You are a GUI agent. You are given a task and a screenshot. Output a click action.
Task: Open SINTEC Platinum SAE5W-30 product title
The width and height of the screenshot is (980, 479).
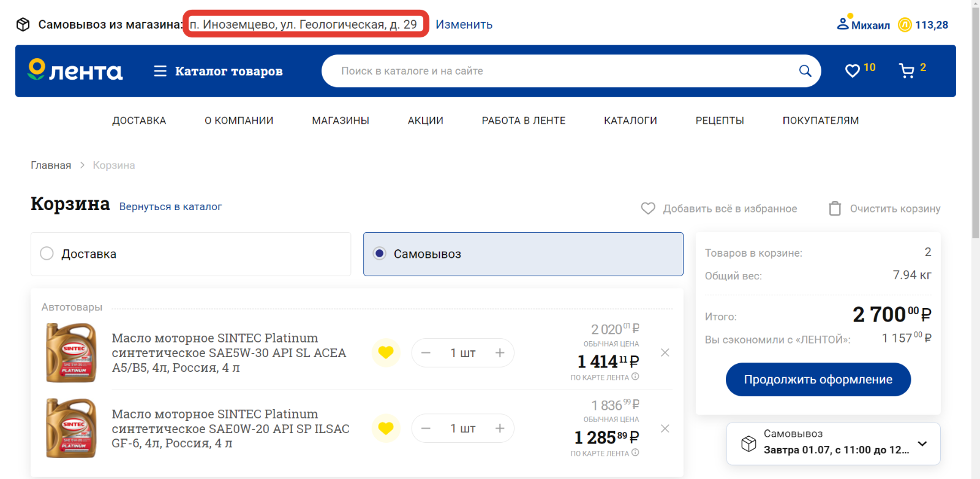[229, 353]
